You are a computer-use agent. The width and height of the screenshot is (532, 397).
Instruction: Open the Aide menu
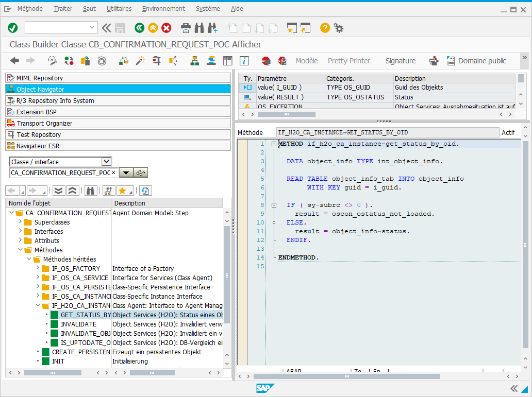pos(237,8)
